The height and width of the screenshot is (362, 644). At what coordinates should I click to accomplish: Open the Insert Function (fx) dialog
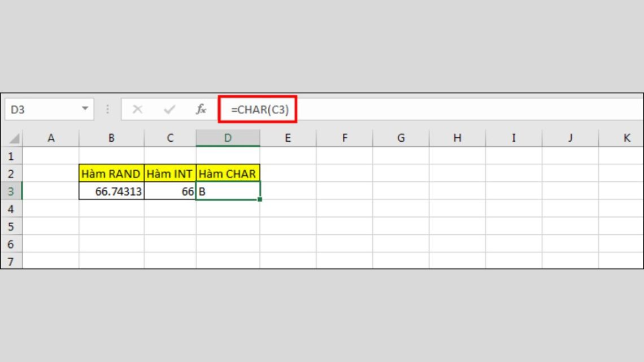(x=201, y=109)
